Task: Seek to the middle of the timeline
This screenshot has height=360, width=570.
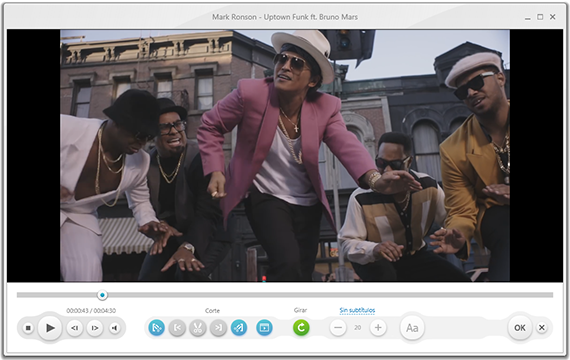Action: pyautogui.click(x=285, y=295)
